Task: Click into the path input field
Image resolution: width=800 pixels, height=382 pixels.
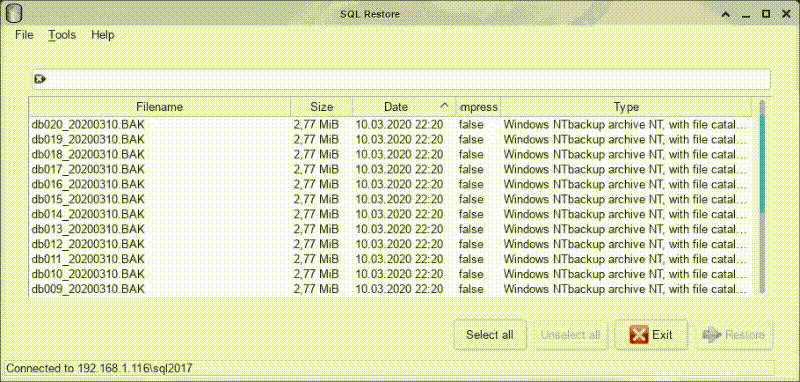Action: point(402,80)
